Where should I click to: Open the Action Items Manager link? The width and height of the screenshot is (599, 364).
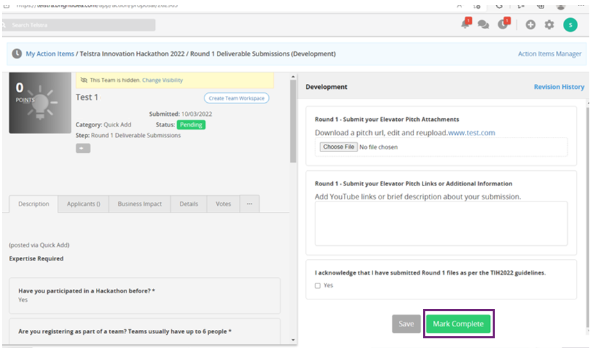550,54
